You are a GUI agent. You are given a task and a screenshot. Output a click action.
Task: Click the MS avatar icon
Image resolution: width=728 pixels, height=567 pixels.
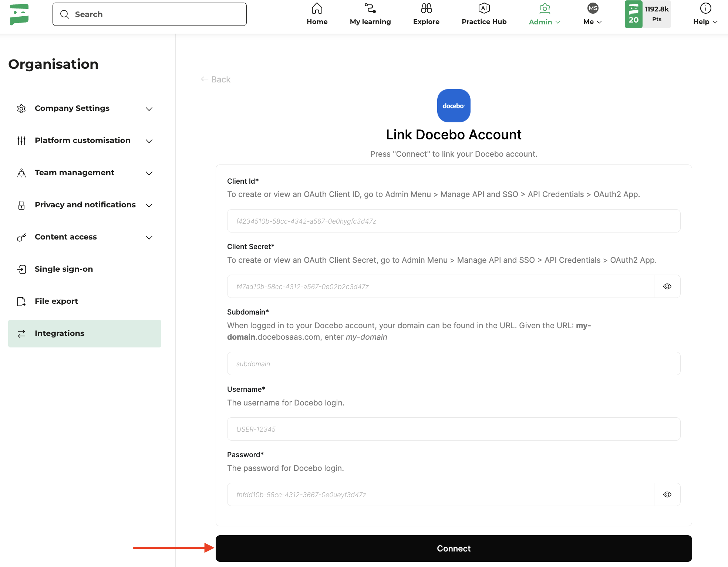pos(593,8)
